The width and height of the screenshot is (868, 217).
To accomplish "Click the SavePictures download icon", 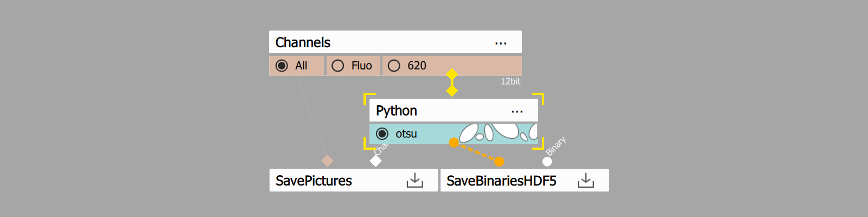I will pos(415,181).
